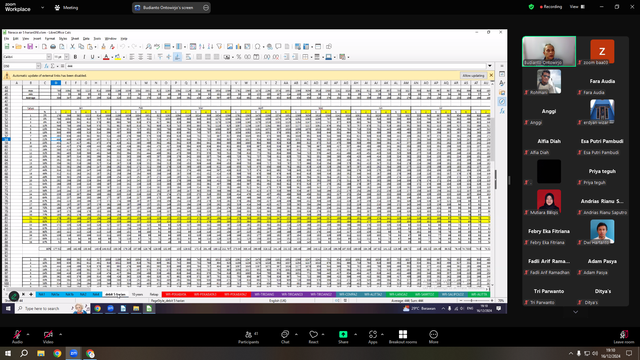Viewport: 640px width, 360px height.
Task: Click the Insert Chart icon
Action: (x=238, y=47)
